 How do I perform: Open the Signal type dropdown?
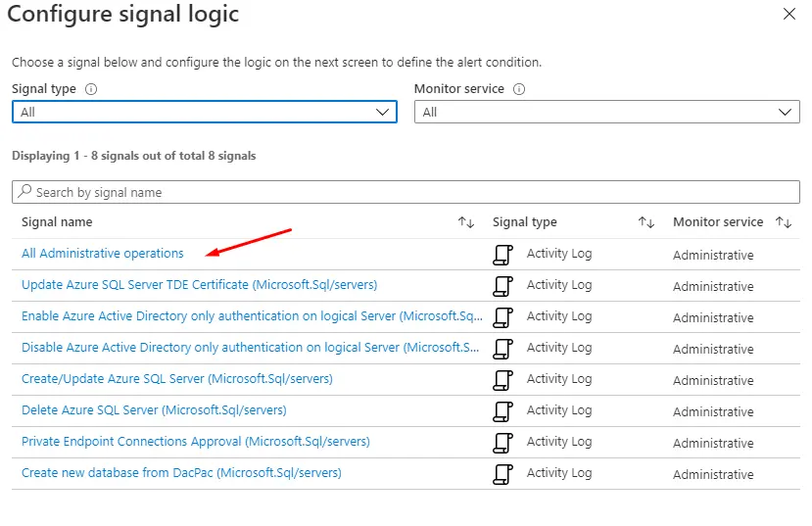coord(204,113)
